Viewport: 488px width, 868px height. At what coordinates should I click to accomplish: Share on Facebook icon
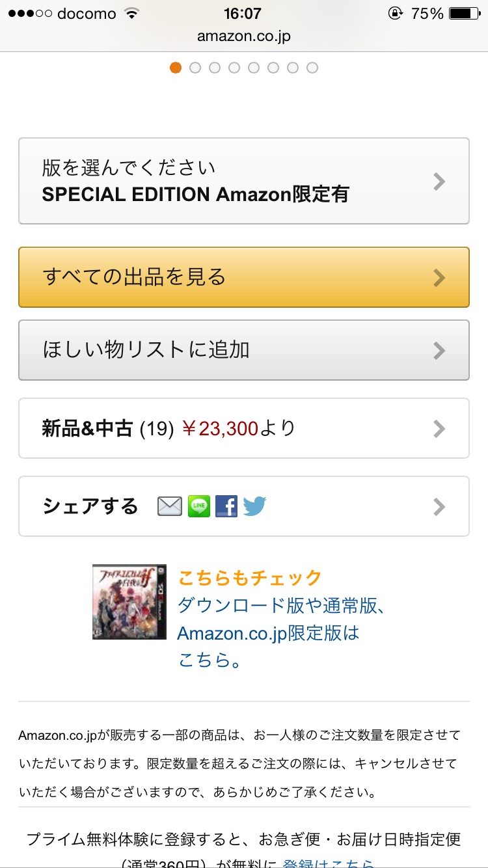[226, 506]
